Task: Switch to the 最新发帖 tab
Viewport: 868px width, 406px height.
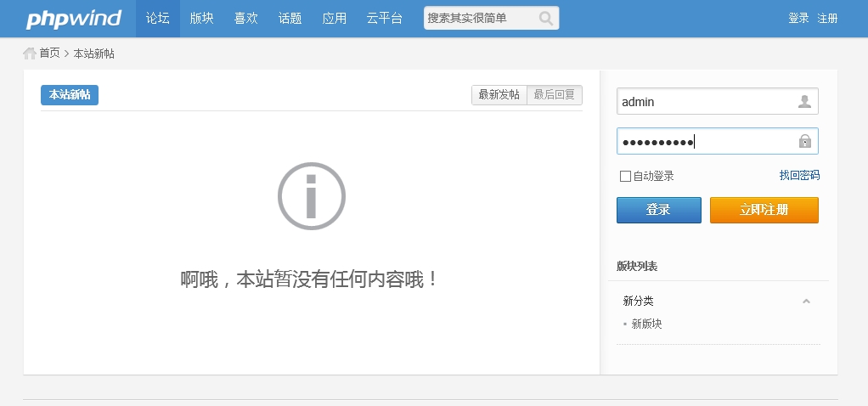Action: (499, 95)
